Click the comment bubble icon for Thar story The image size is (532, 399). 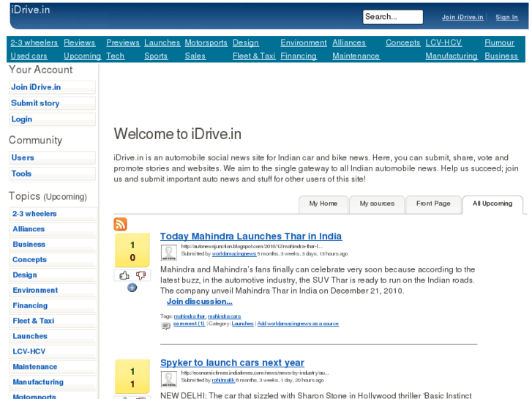pos(166,326)
